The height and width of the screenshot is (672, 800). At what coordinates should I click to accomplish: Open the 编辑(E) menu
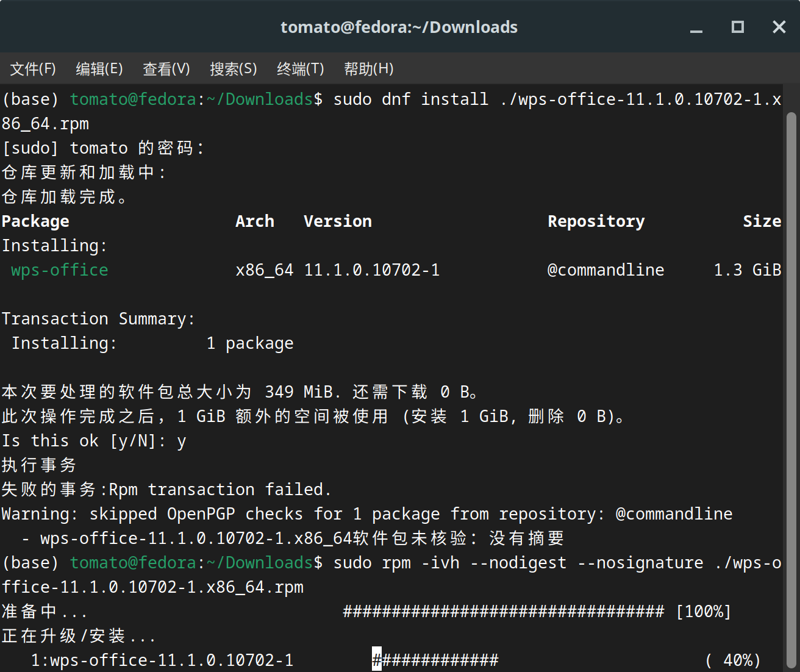(x=99, y=69)
